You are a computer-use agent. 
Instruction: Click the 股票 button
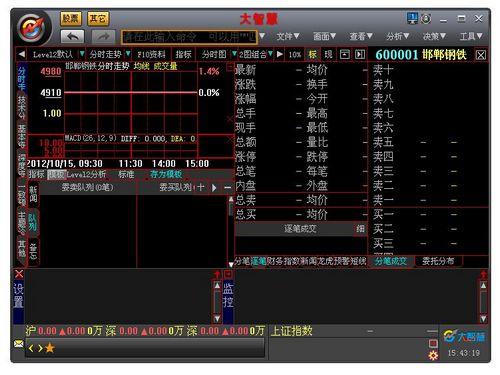71,18
